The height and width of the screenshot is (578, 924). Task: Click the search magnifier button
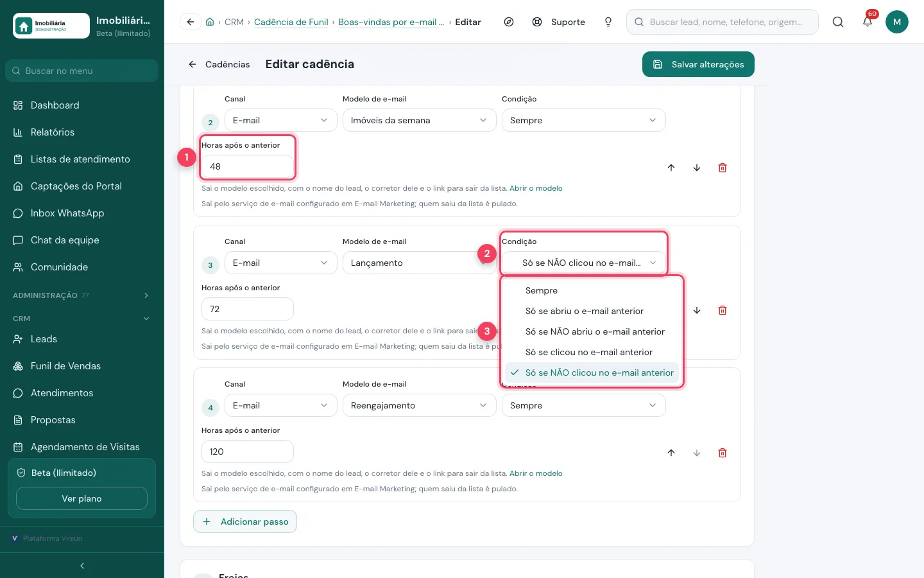coord(838,22)
